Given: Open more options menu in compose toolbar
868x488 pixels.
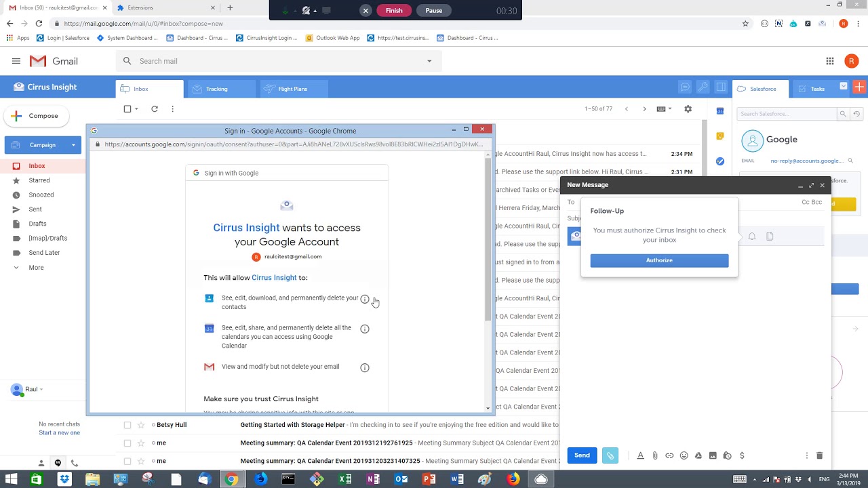Looking at the screenshot, I should [806, 455].
